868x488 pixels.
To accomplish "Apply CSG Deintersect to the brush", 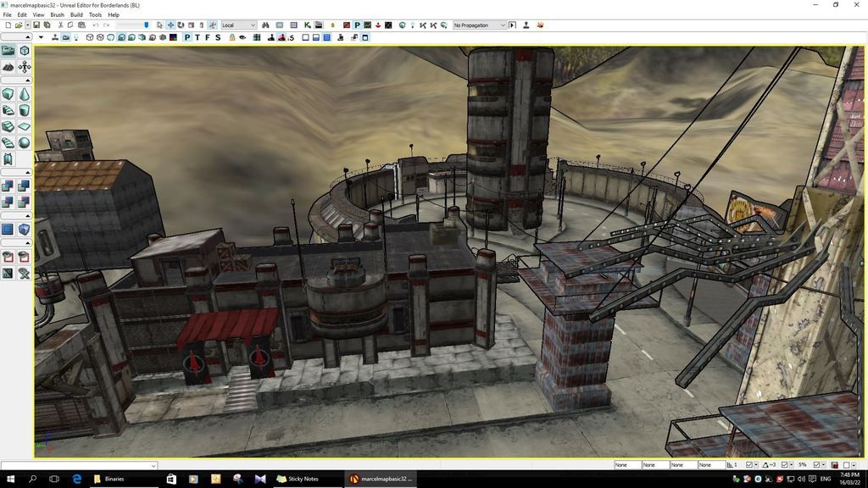I will pyautogui.click(x=24, y=202).
